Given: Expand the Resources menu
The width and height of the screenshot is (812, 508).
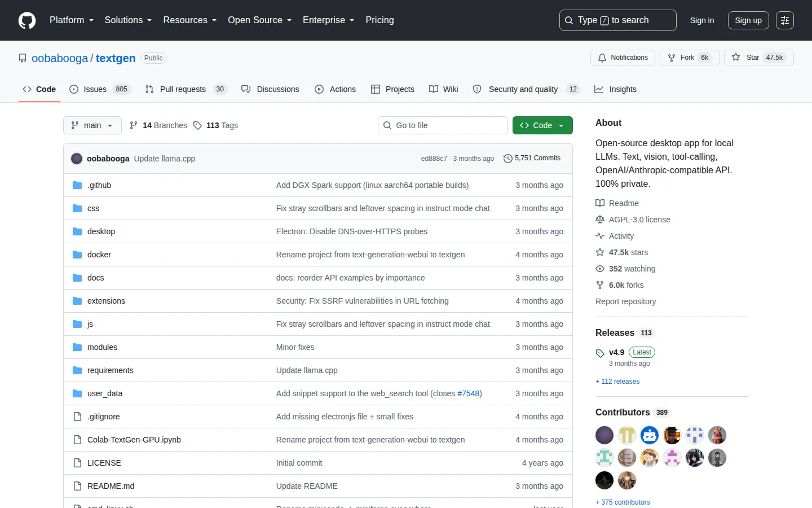Looking at the screenshot, I should 190,20.
